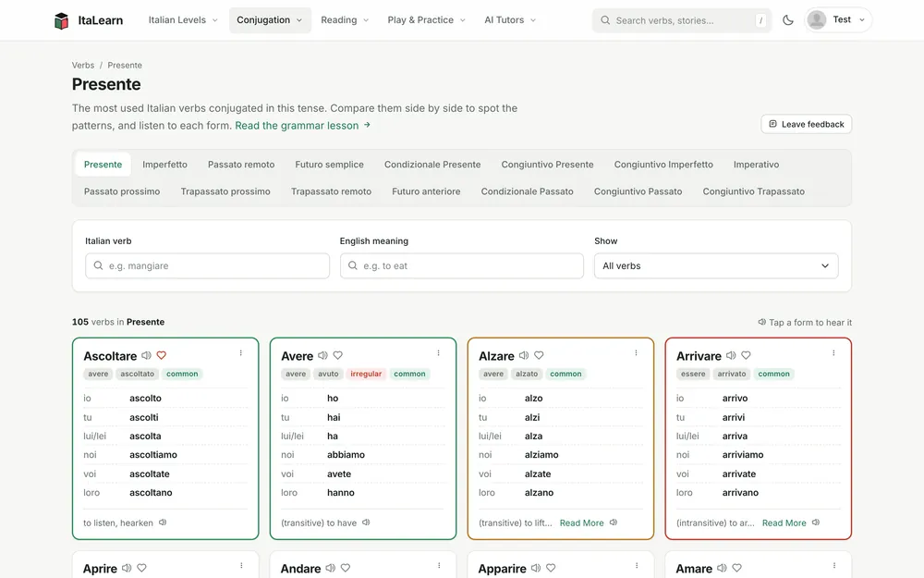Open three-dot menu on Amare card
Image resolution: width=924 pixels, height=578 pixels.
(834, 566)
